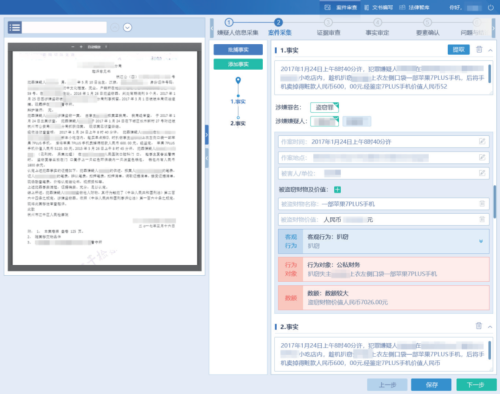Click the power logout icon in the top bar

pyautogui.click(x=491, y=7)
